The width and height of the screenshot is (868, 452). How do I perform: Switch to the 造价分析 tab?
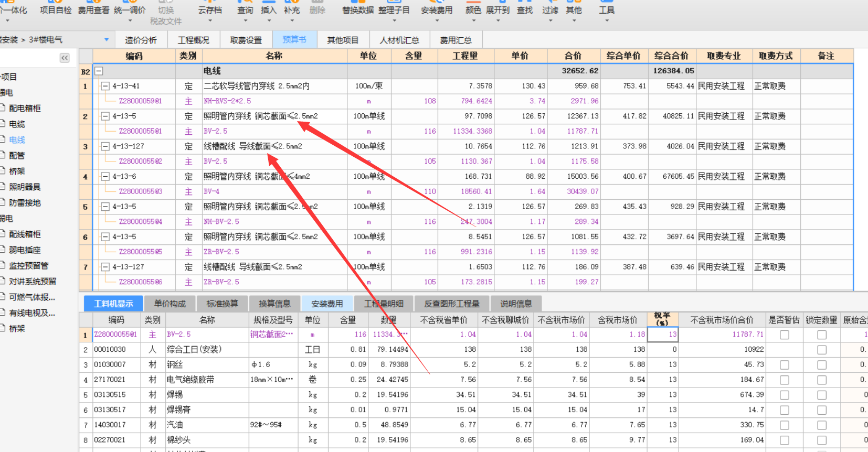[141, 40]
